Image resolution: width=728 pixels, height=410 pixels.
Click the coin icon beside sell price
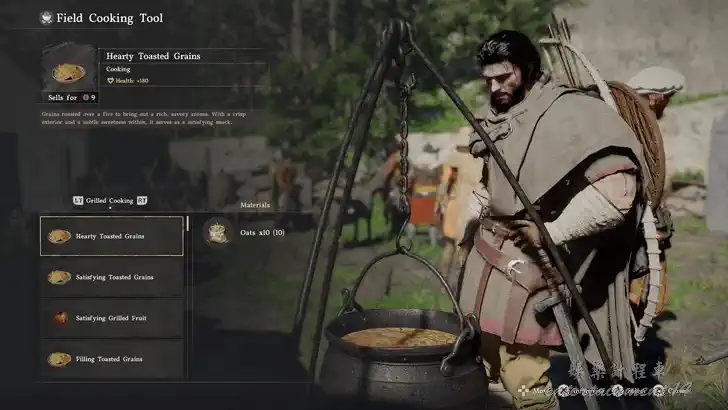pos(85,98)
